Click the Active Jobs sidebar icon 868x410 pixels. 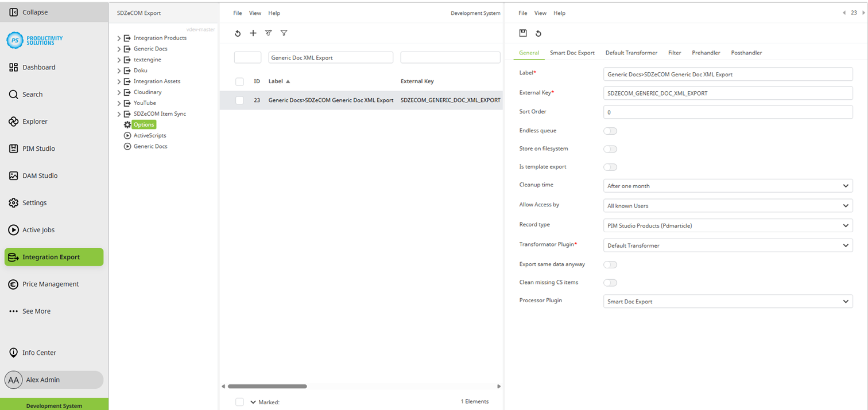[x=14, y=229]
